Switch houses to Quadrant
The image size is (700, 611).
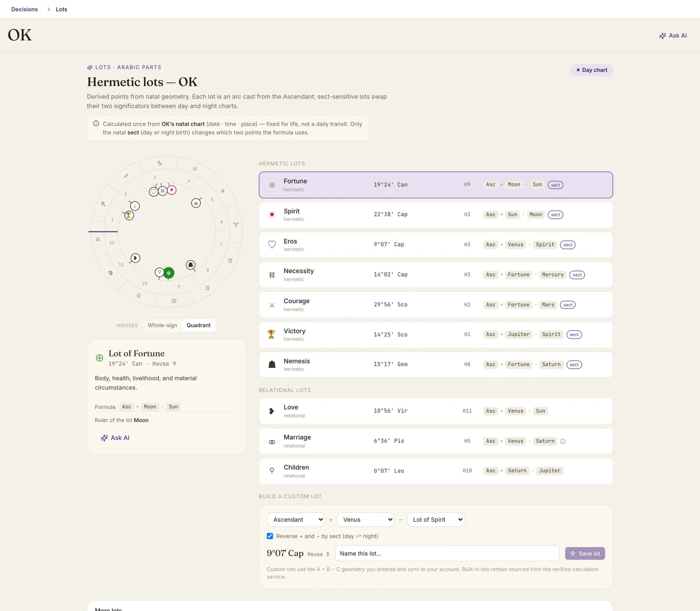198,325
